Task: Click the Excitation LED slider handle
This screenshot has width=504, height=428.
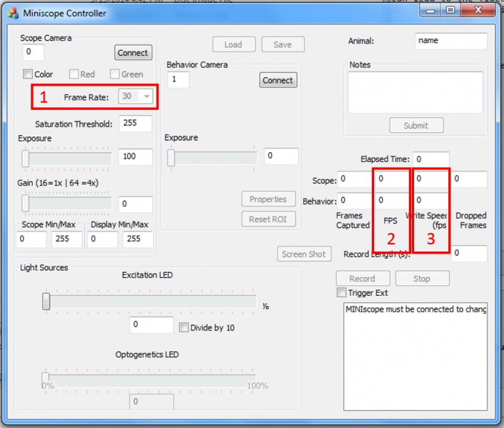Action: (46, 302)
